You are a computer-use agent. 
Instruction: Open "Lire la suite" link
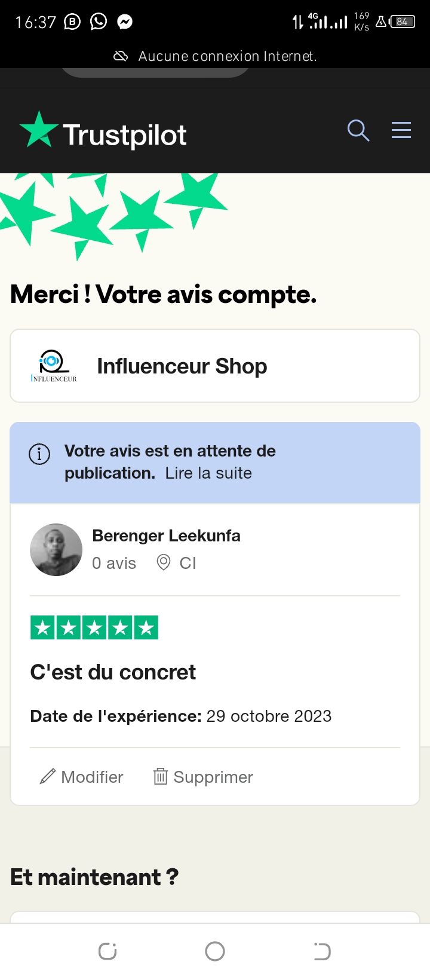point(208,473)
